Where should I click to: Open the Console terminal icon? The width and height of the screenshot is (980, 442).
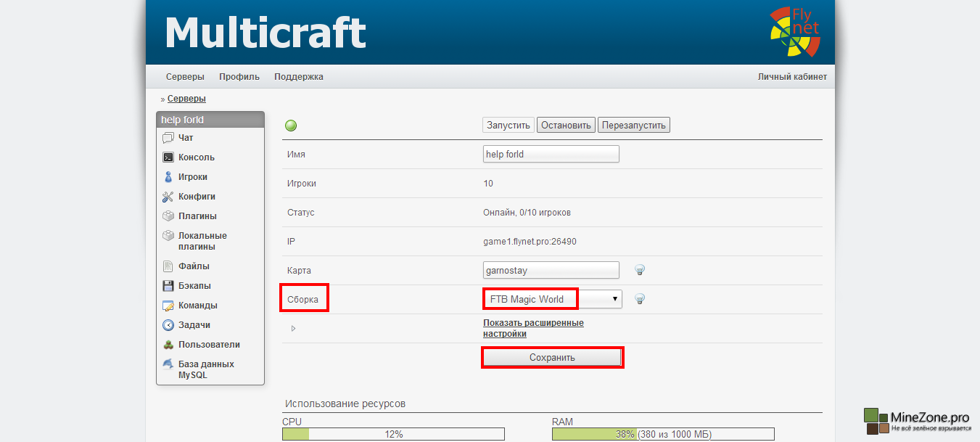pyautogui.click(x=168, y=157)
